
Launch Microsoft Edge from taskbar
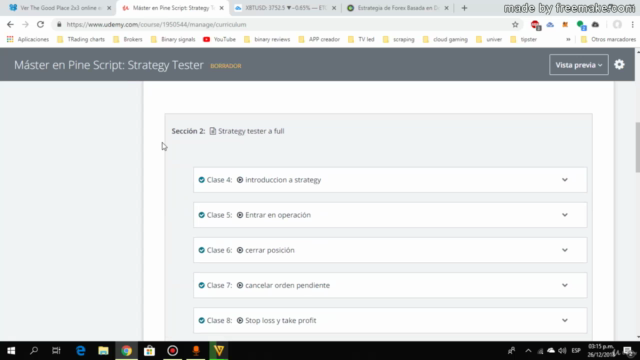point(80,351)
